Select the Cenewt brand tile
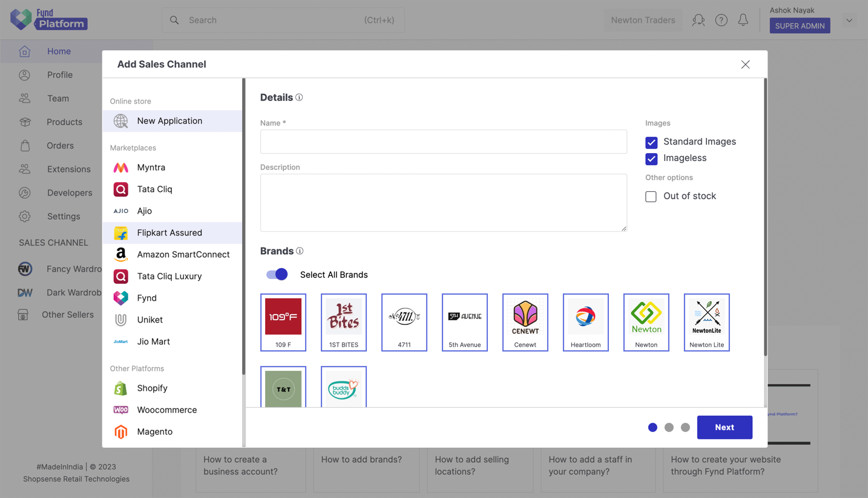 pos(525,323)
